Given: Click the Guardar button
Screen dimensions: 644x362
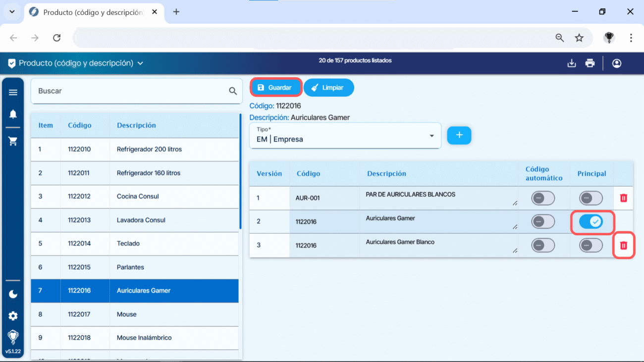Looking at the screenshot, I should 275,88.
